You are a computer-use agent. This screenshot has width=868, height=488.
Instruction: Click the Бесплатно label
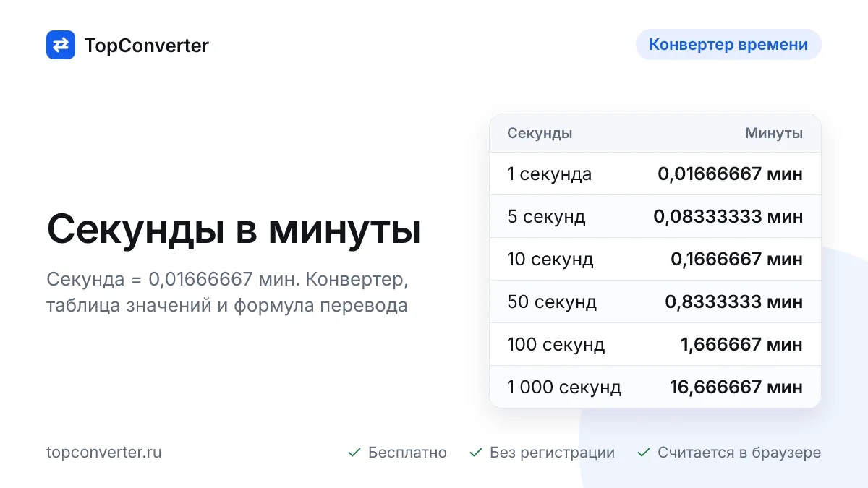(x=407, y=453)
